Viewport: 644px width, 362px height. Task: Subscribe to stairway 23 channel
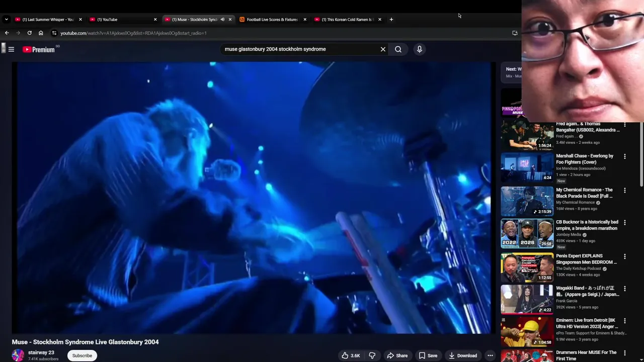point(82,355)
